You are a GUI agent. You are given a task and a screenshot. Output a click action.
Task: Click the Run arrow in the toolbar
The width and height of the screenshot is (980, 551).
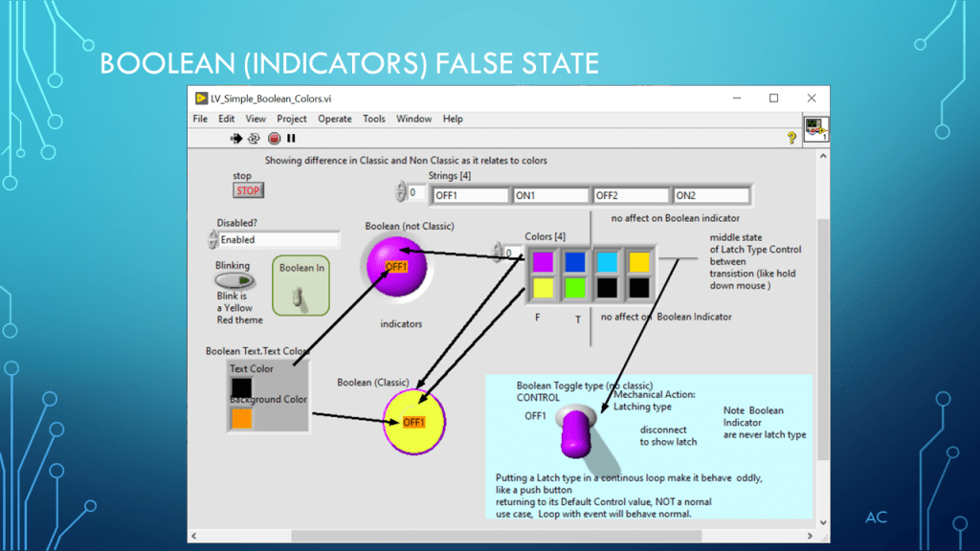click(x=236, y=139)
